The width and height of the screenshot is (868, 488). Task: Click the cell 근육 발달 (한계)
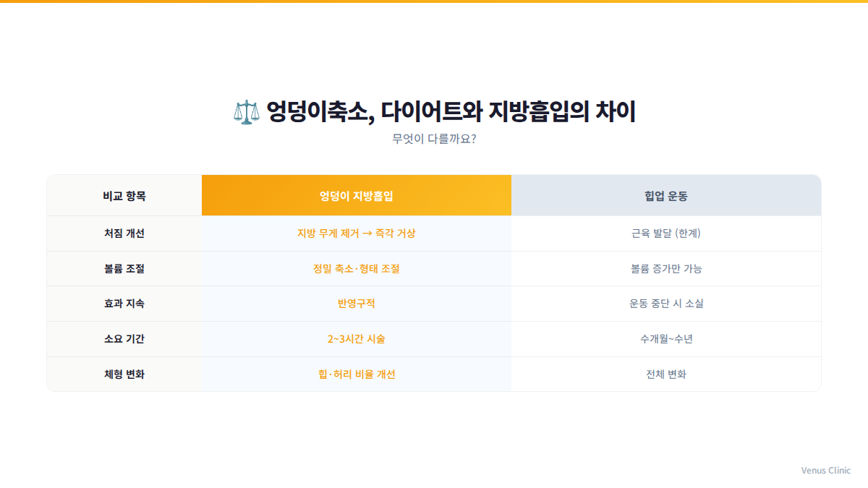click(x=666, y=234)
